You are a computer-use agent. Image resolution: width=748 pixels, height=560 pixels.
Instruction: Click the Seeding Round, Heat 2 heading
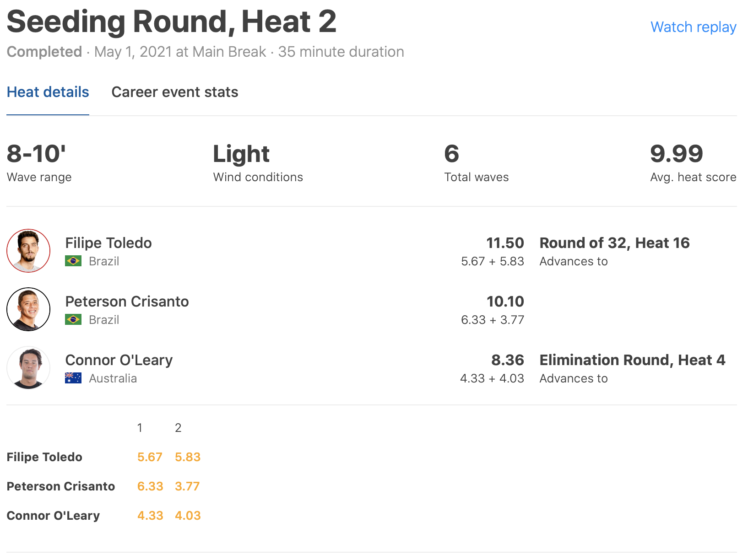click(172, 22)
